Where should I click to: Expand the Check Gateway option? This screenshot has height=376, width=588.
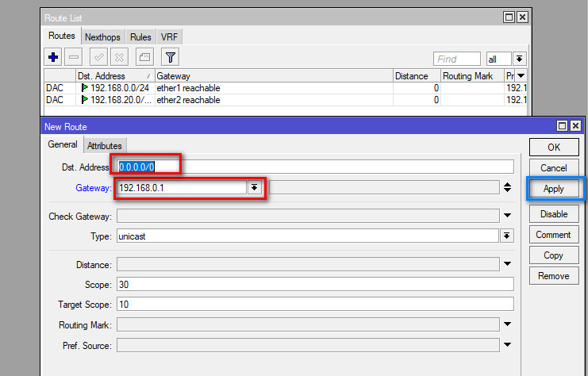(x=506, y=215)
